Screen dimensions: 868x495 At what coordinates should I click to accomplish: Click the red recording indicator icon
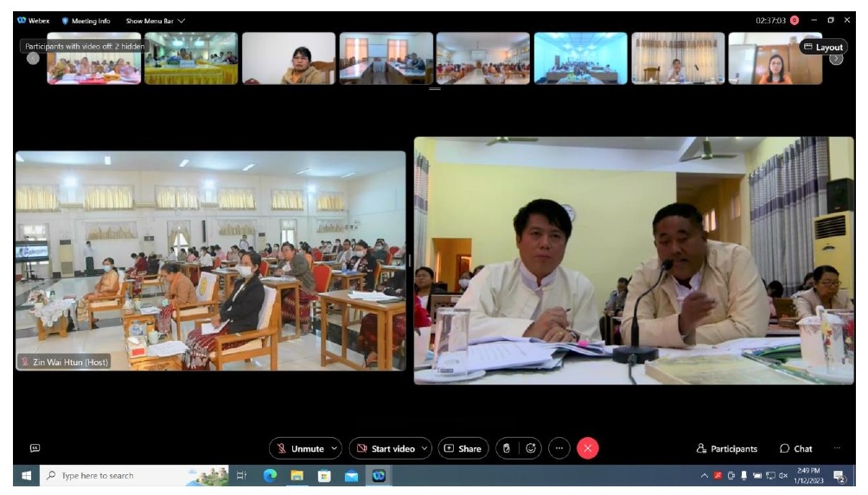pos(795,20)
